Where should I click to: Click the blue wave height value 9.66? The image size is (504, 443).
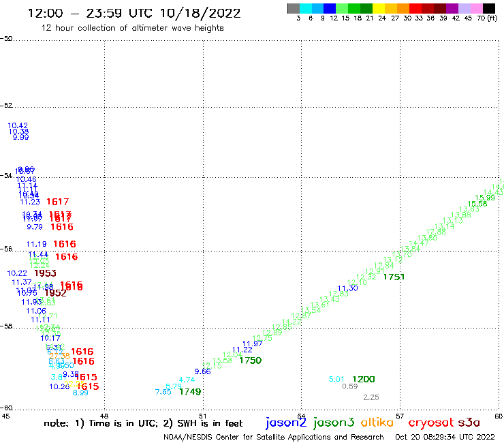(202, 371)
